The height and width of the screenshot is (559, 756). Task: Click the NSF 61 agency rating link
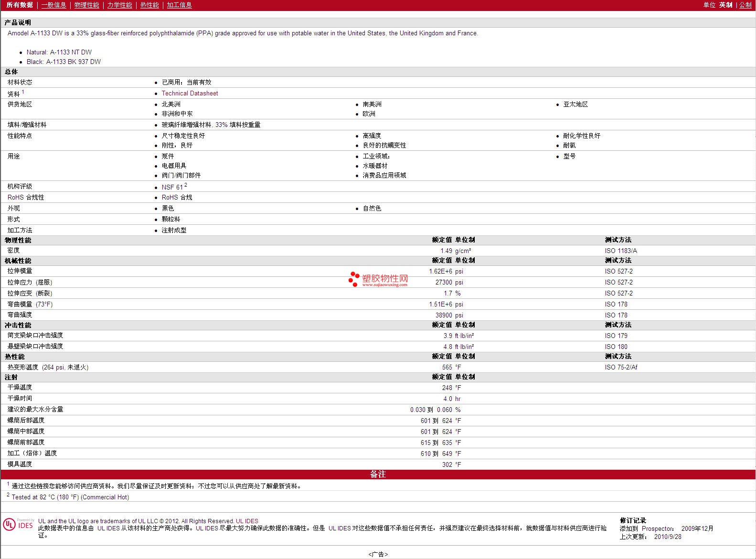(x=172, y=187)
